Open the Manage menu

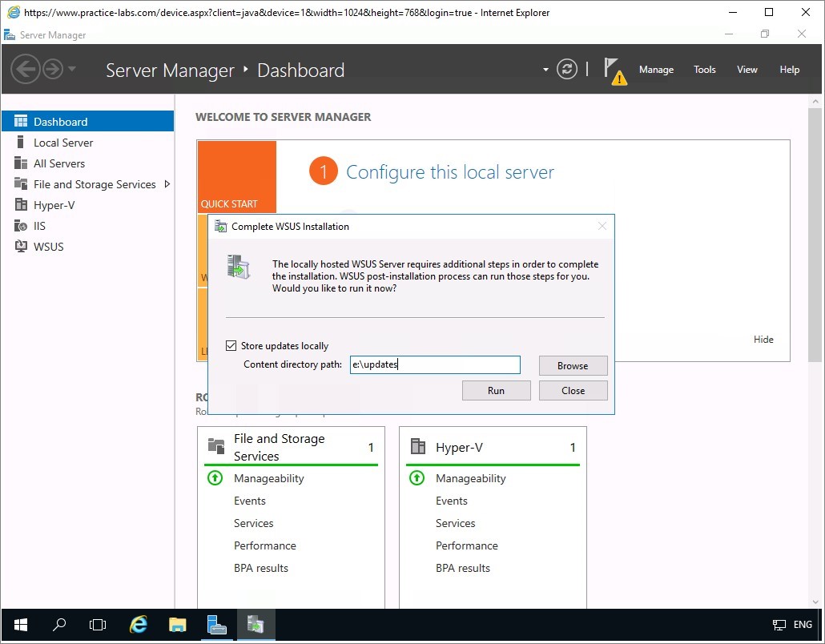656,70
